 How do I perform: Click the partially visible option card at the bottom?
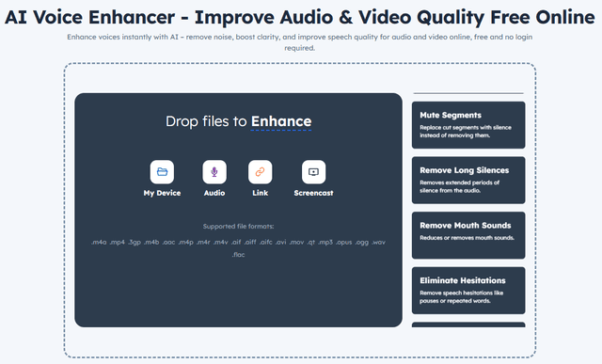click(x=468, y=324)
